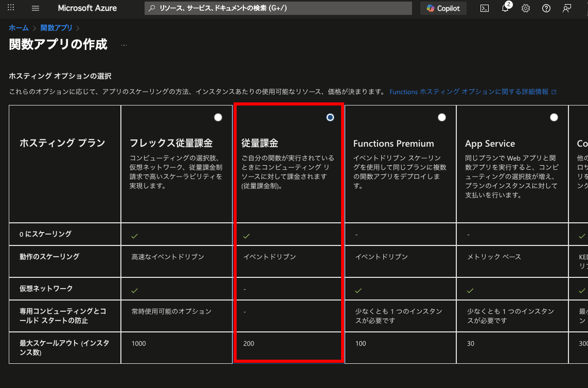Focus the resource search box
Image resolution: width=588 pixels, height=388 pixels.
pos(278,8)
